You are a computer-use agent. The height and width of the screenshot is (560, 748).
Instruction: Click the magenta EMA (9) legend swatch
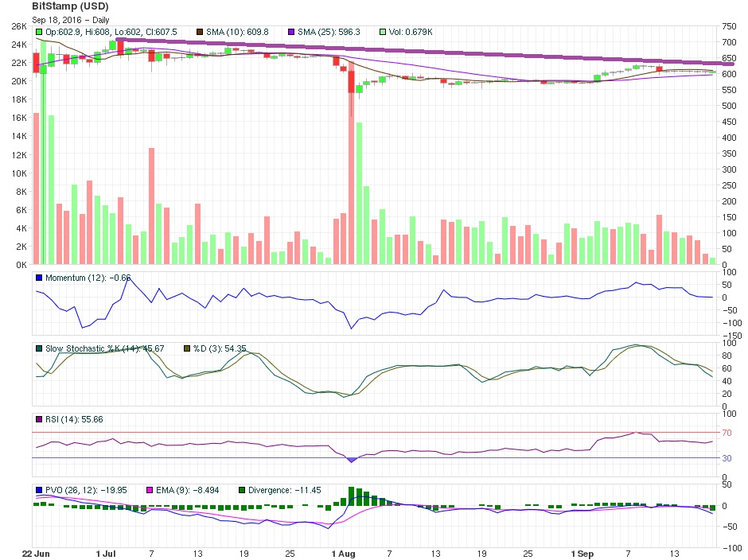[150, 490]
